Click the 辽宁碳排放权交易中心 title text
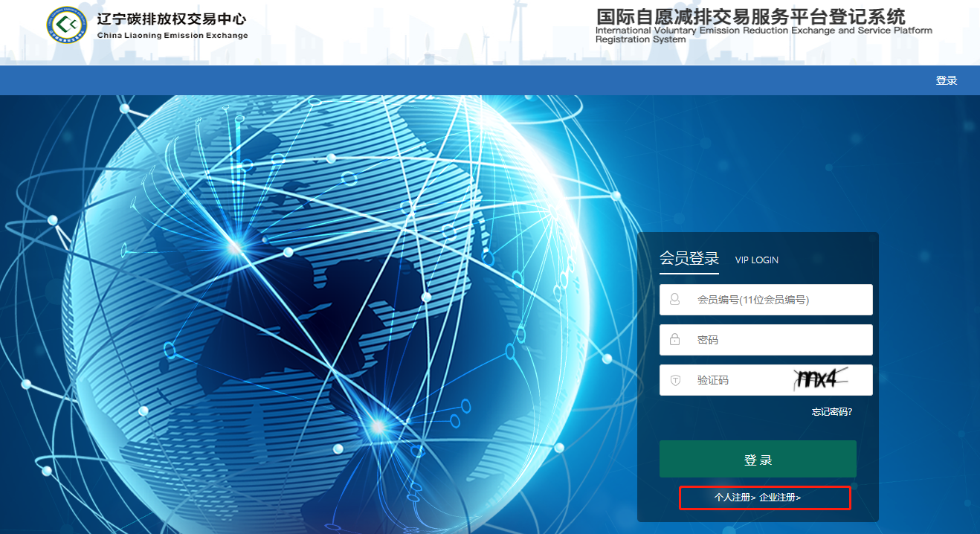 [x=172, y=19]
